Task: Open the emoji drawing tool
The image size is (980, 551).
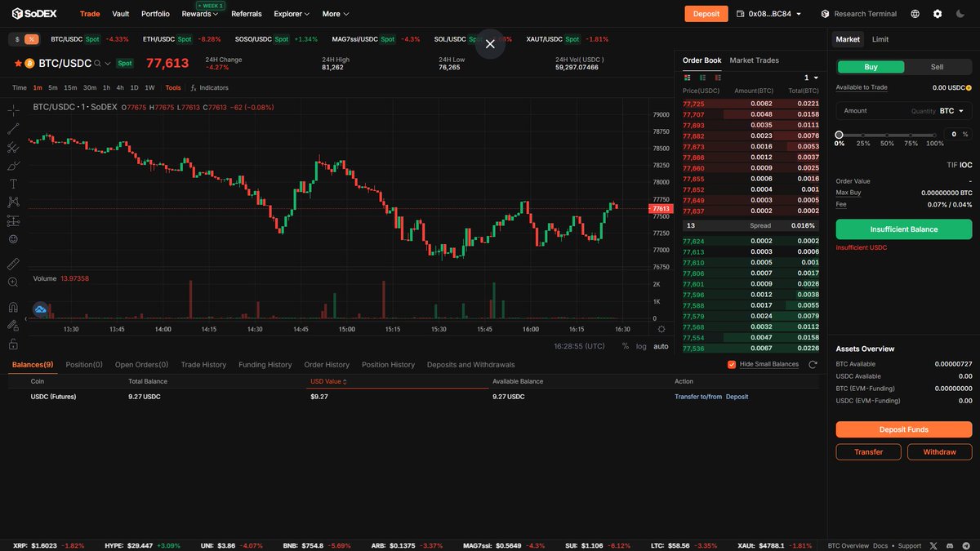Action: click(x=13, y=238)
